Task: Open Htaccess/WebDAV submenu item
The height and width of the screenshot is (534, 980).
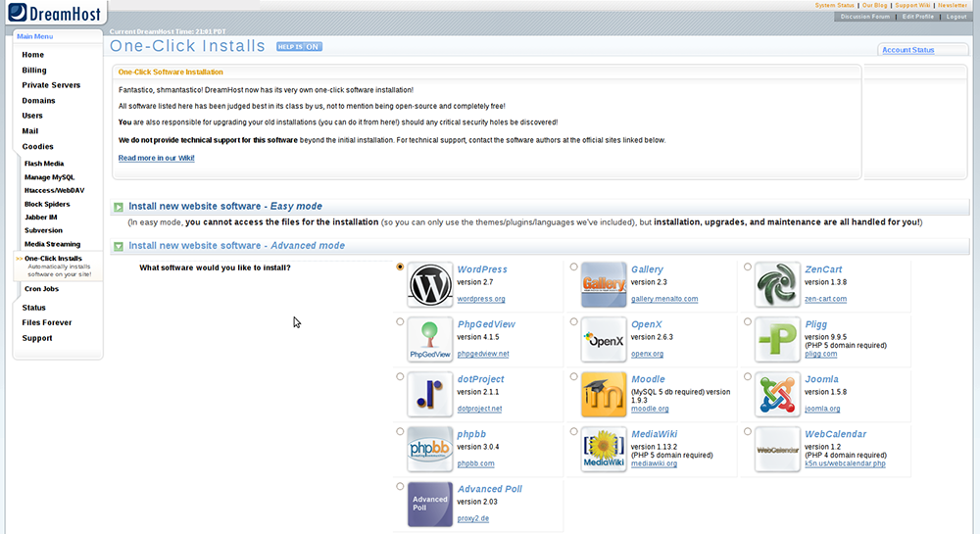Action: click(54, 190)
